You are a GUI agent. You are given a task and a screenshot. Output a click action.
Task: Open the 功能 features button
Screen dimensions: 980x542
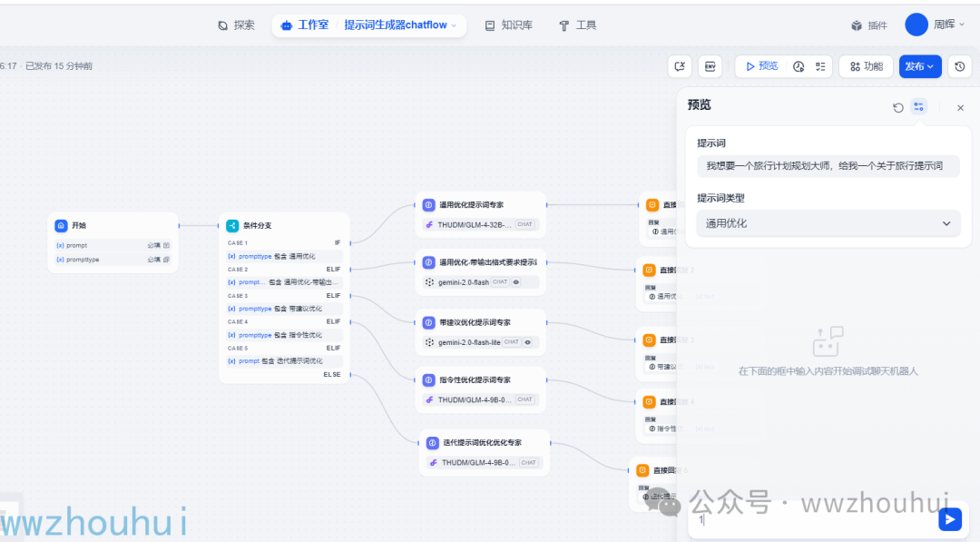(867, 66)
